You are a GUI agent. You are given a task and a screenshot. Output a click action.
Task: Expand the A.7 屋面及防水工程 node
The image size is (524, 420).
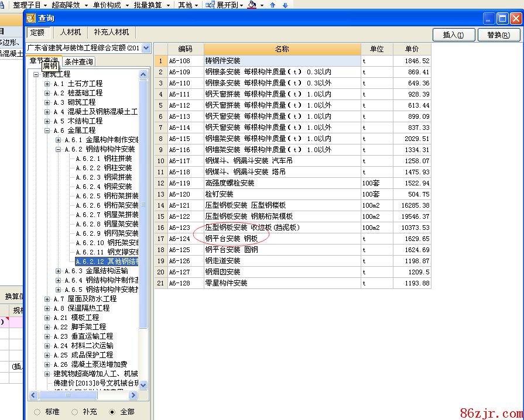[47, 299]
